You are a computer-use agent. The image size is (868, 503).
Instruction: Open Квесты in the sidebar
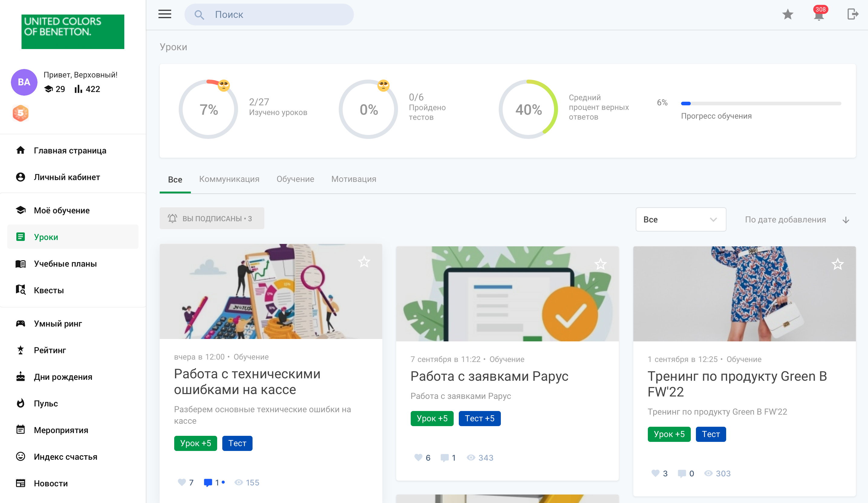coord(49,290)
